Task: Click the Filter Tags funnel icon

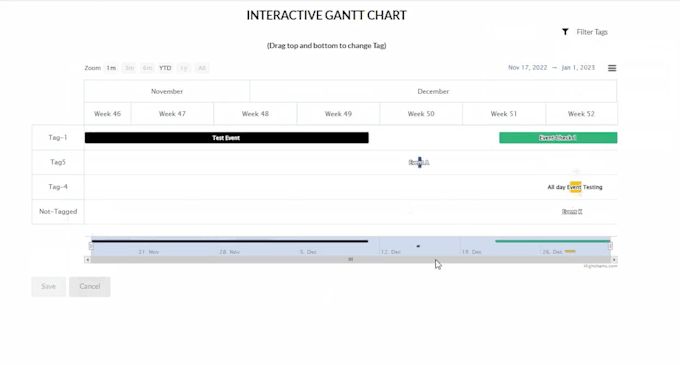Action: [x=565, y=32]
